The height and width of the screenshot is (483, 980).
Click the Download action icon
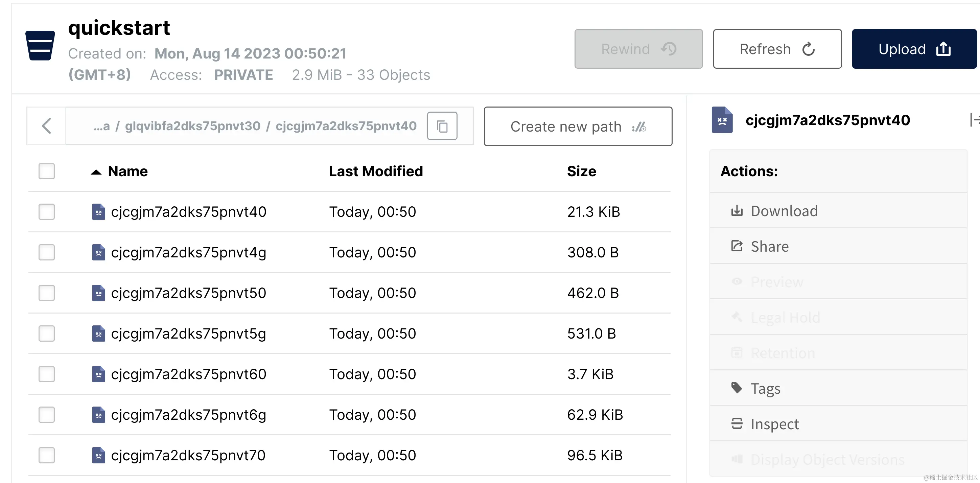(737, 210)
